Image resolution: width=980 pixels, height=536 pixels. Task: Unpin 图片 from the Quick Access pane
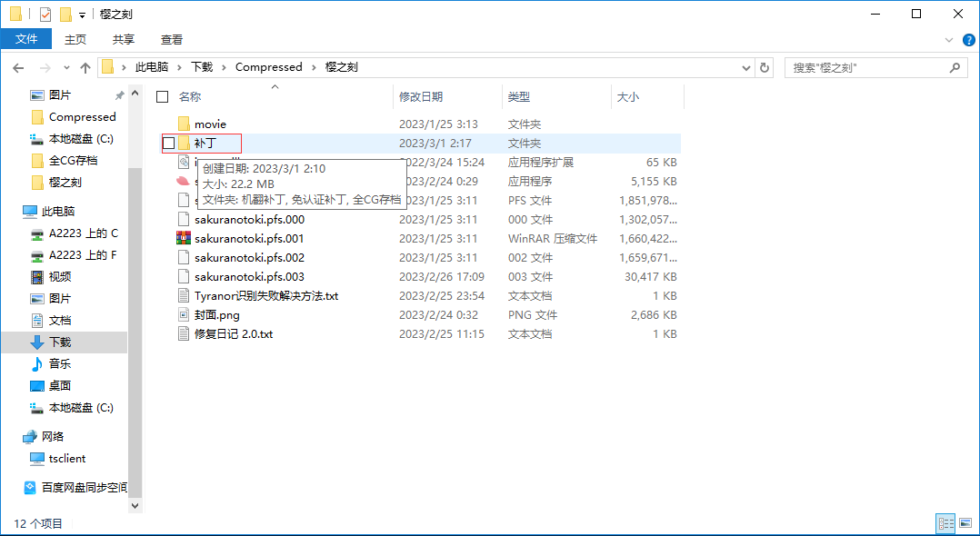[118, 94]
